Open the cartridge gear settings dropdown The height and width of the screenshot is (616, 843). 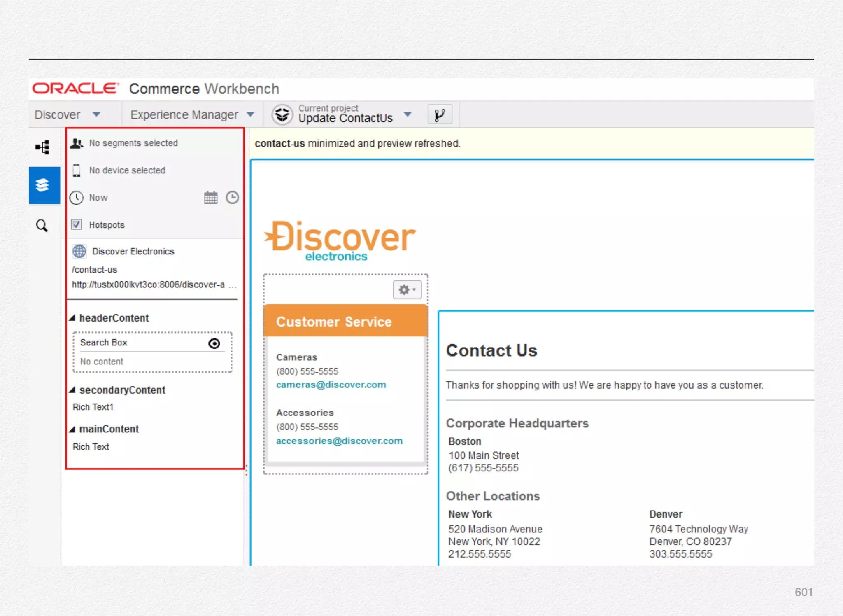coord(407,290)
